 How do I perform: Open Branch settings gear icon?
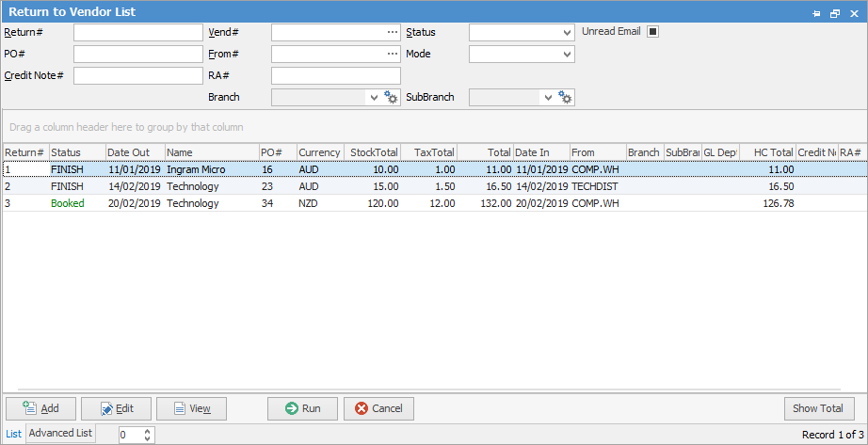[x=392, y=98]
